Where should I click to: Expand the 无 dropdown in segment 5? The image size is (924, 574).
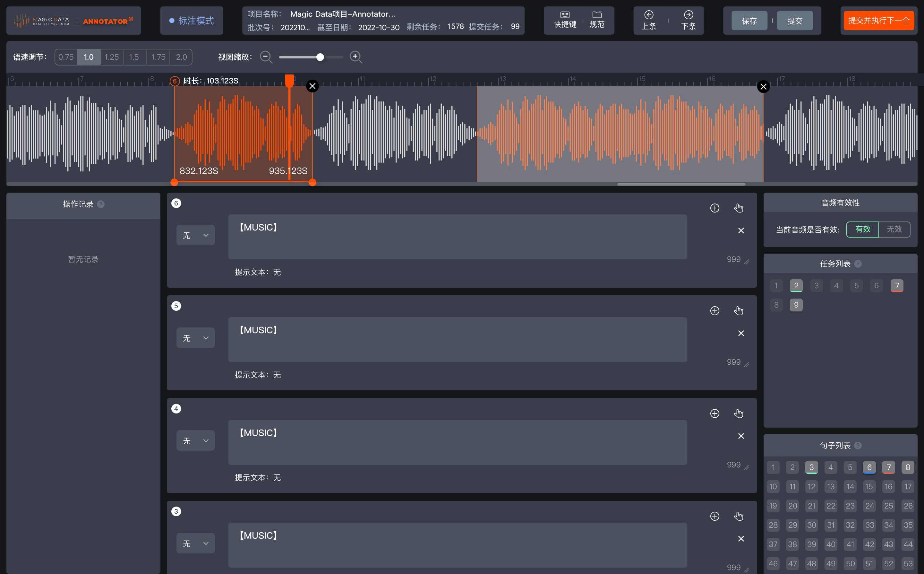[x=195, y=338]
